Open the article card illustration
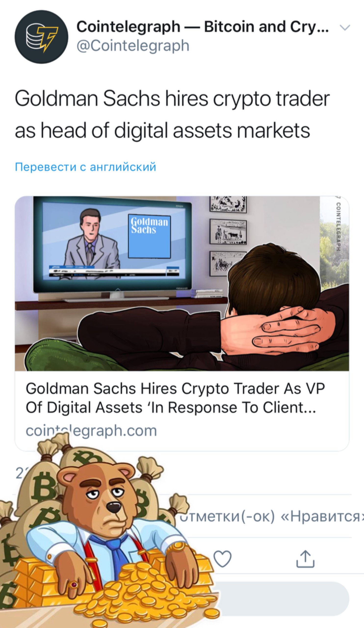364x628 pixels. click(182, 283)
